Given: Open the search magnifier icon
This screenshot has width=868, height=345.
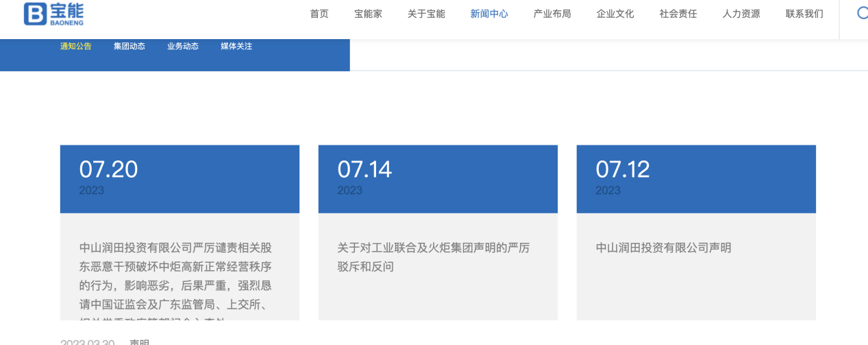Looking at the screenshot, I should [x=863, y=13].
